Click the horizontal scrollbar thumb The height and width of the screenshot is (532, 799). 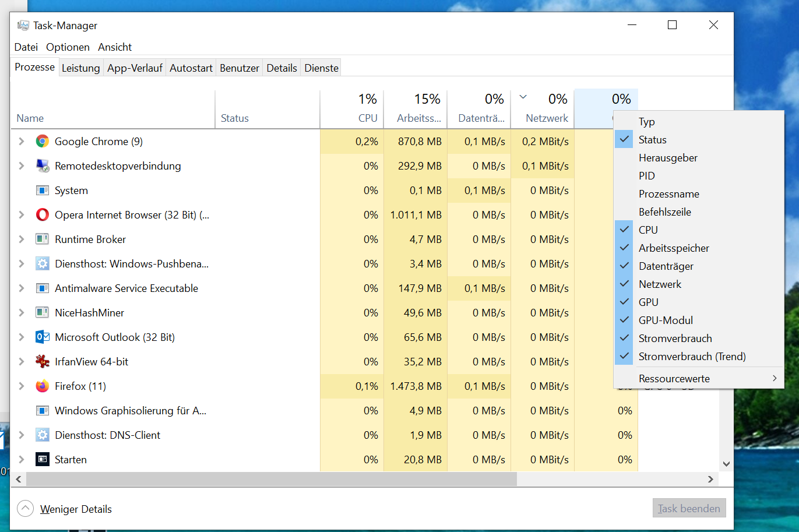click(272, 479)
